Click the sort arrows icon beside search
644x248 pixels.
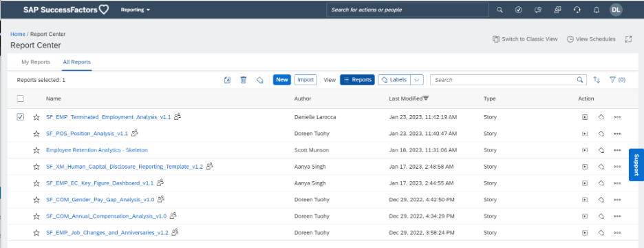[x=597, y=80]
